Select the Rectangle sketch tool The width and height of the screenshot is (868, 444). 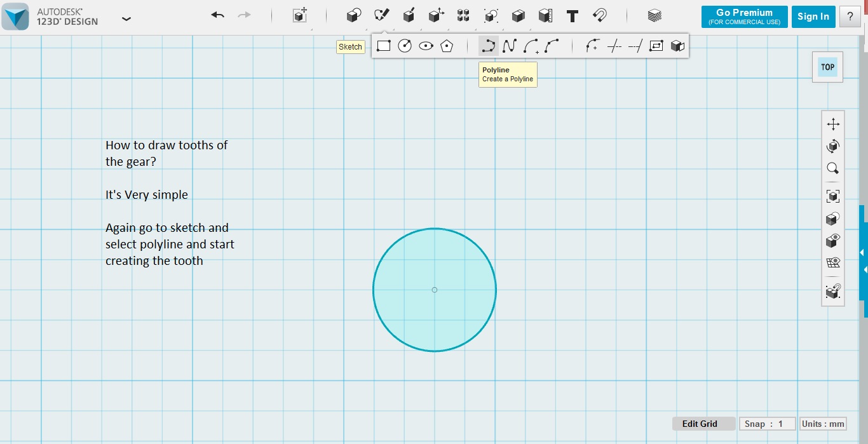(383, 45)
